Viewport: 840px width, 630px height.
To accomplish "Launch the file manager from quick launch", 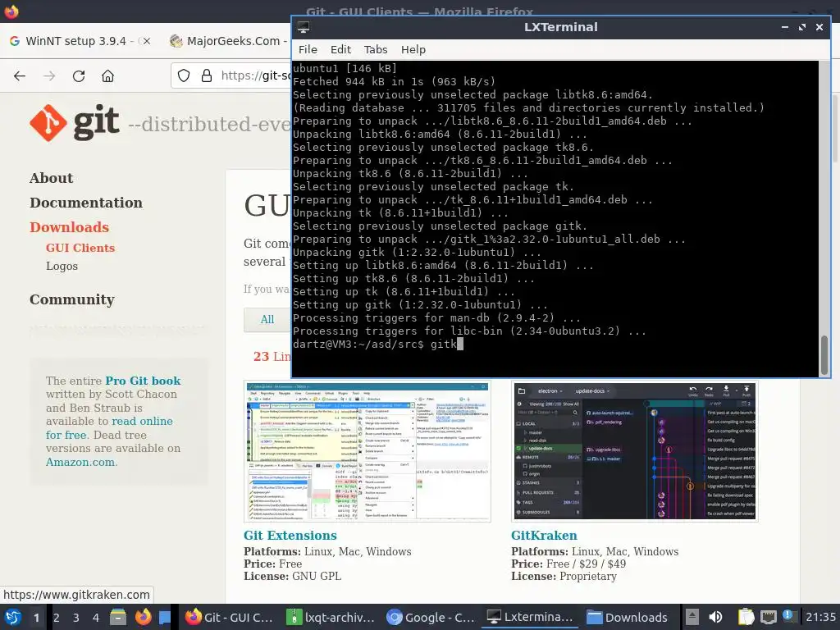I will [118, 617].
